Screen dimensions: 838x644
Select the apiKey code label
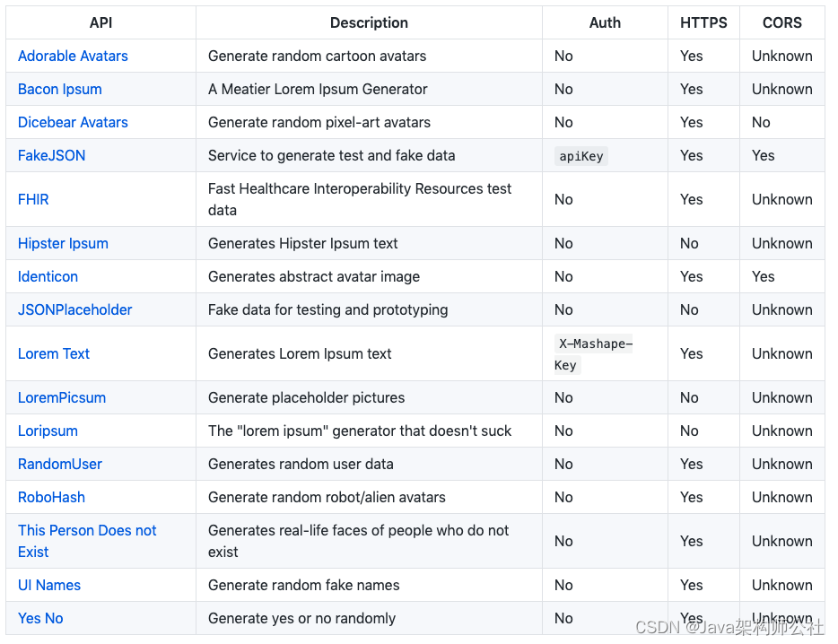(x=580, y=156)
